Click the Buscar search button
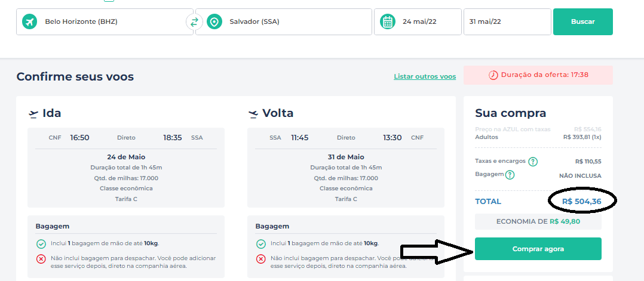 (x=583, y=21)
